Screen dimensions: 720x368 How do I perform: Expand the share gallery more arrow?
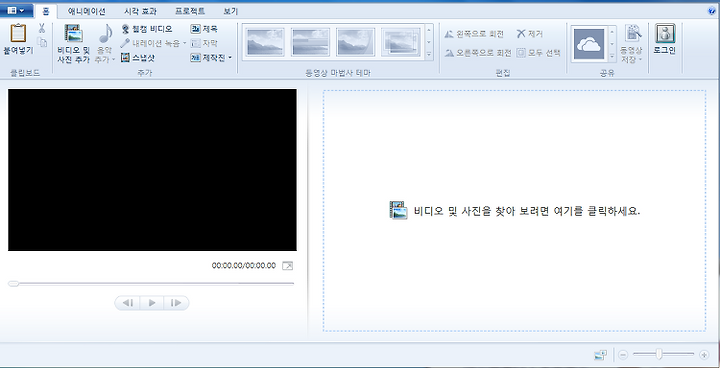pyautogui.click(x=612, y=56)
